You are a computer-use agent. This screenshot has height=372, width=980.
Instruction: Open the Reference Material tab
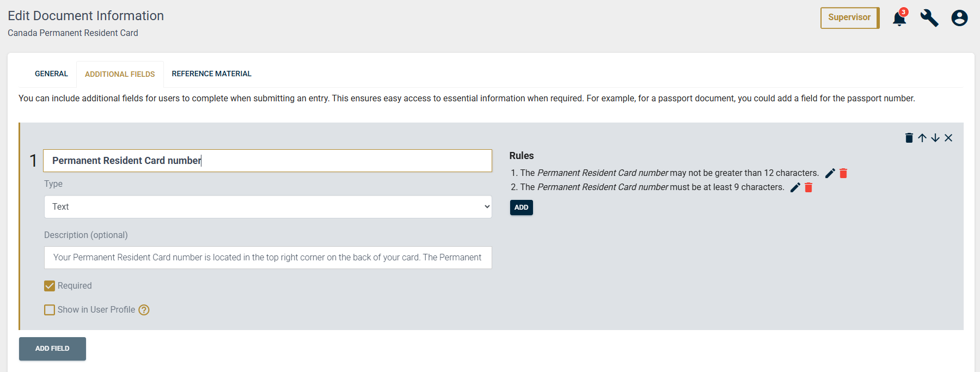[211, 74]
